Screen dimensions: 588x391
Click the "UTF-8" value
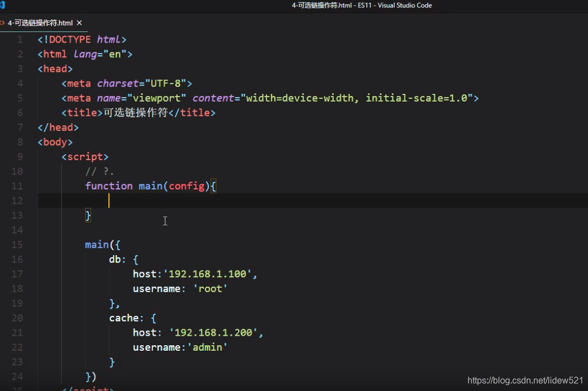pyautogui.click(x=166, y=83)
